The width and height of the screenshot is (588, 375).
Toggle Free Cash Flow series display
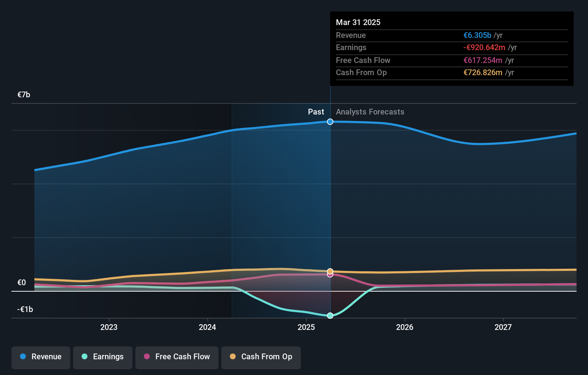coord(177,357)
